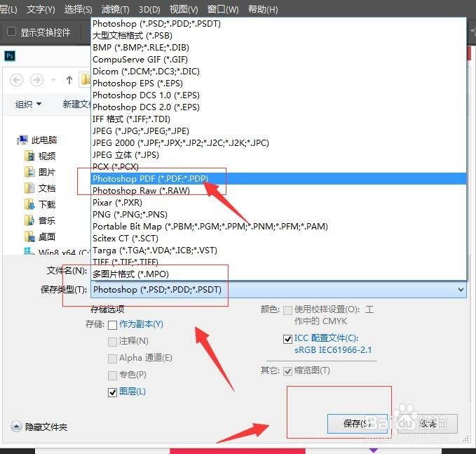
Task: Open the 组织 dropdown menu
Action: [28, 105]
